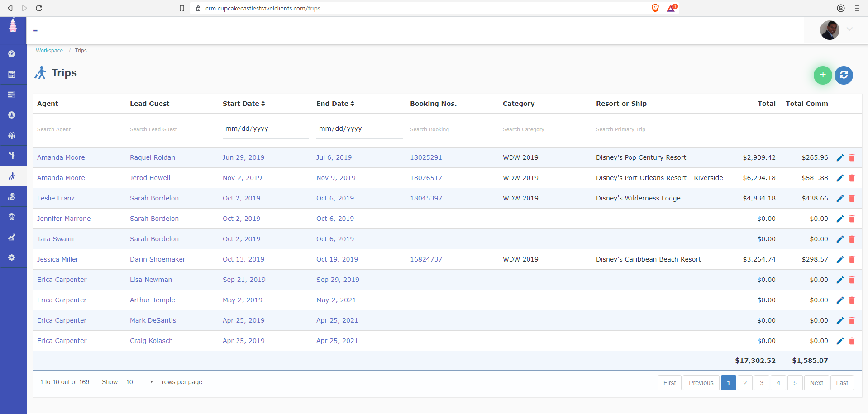868x414 pixels.
Task: Click in the Search Category field
Action: click(545, 129)
